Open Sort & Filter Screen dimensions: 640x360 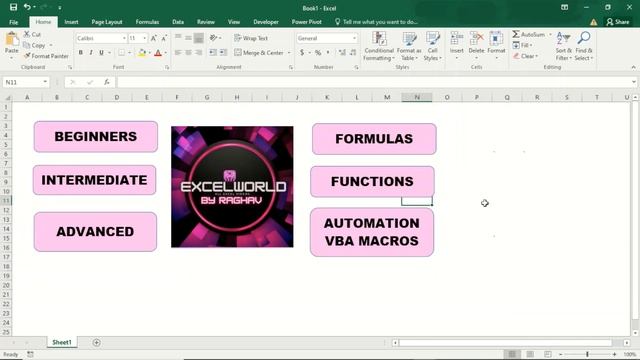[563, 46]
